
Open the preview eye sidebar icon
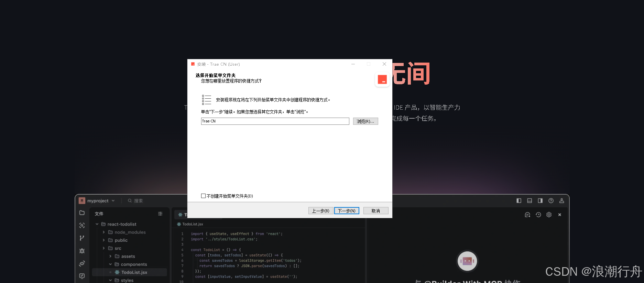click(82, 263)
